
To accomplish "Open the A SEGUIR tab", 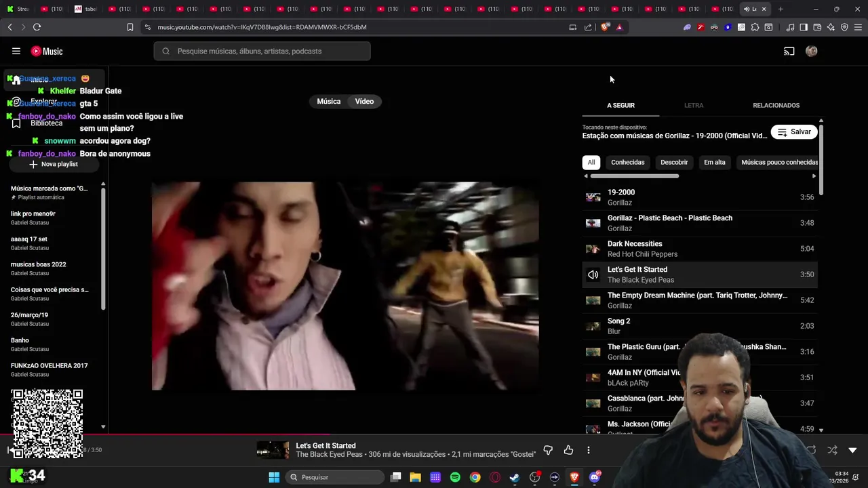I will [620, 105].
